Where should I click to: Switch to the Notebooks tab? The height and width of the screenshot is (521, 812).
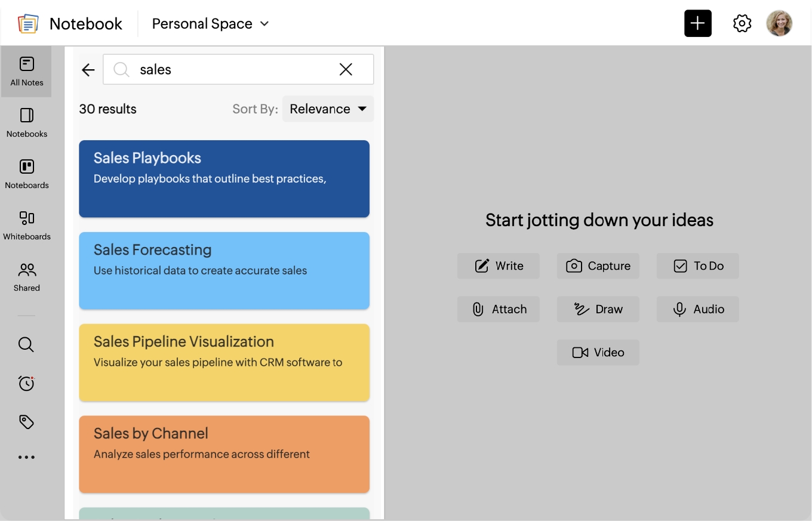pyautogui.click(x=27, y=122)
